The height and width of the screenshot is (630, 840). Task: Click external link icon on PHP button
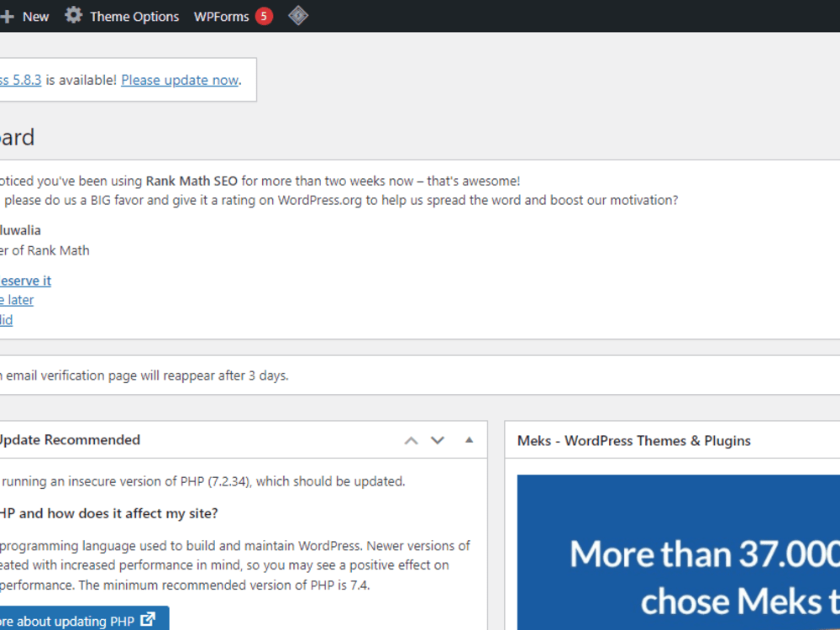tap(147, 620)
